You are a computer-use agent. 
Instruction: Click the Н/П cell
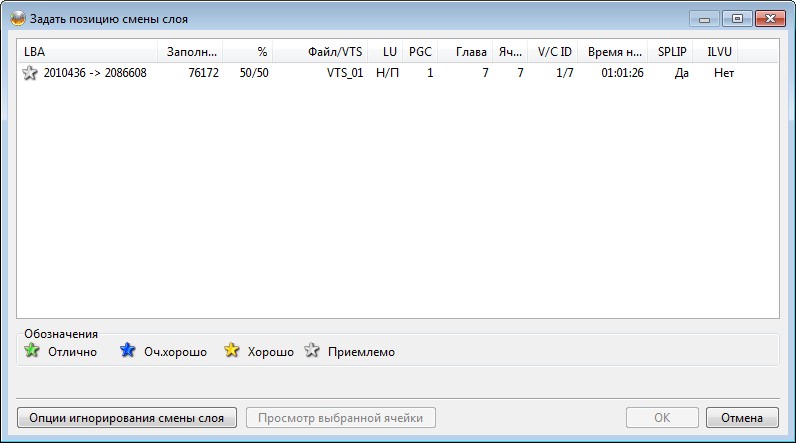pos(387,73)
